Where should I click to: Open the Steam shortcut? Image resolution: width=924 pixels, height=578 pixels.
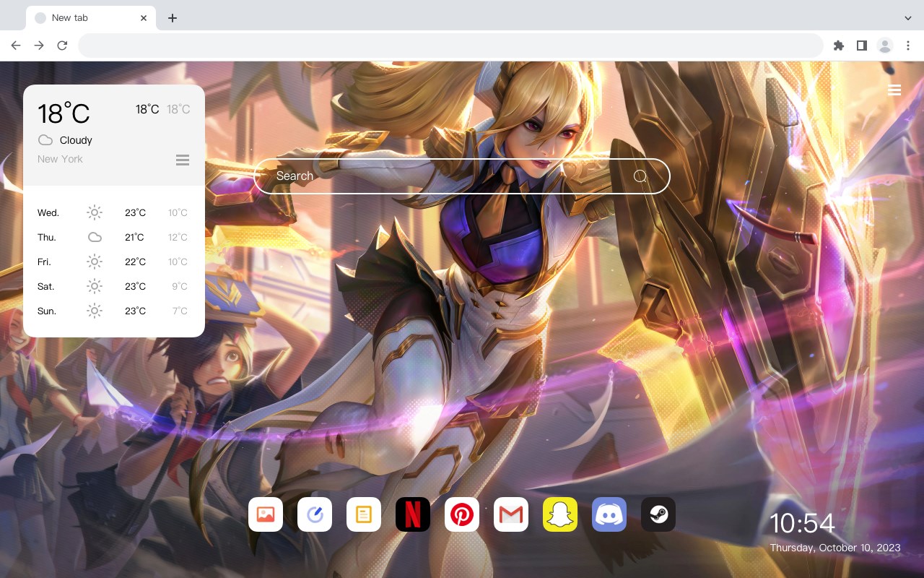pyautogui.click(x=658, y=514)
